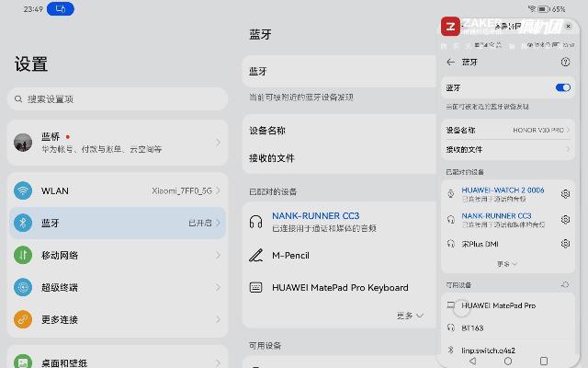Click the 超级终端 icon
This screenshot has height=368, width=588.
coord(23,288)
